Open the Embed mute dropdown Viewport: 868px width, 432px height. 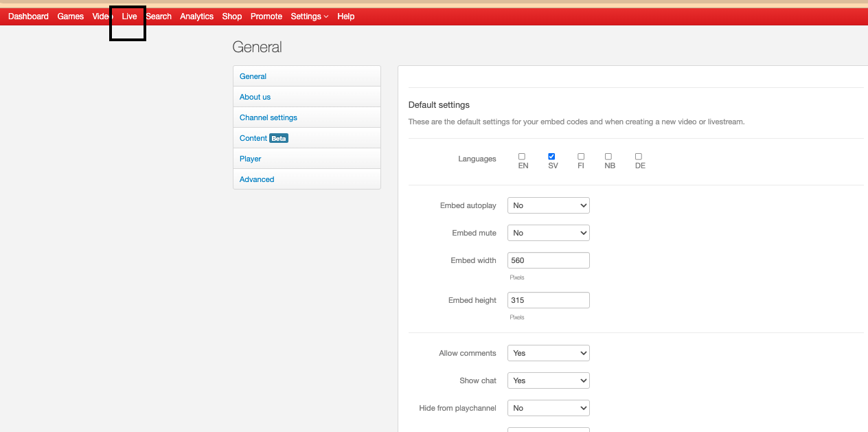click(548, 233)
